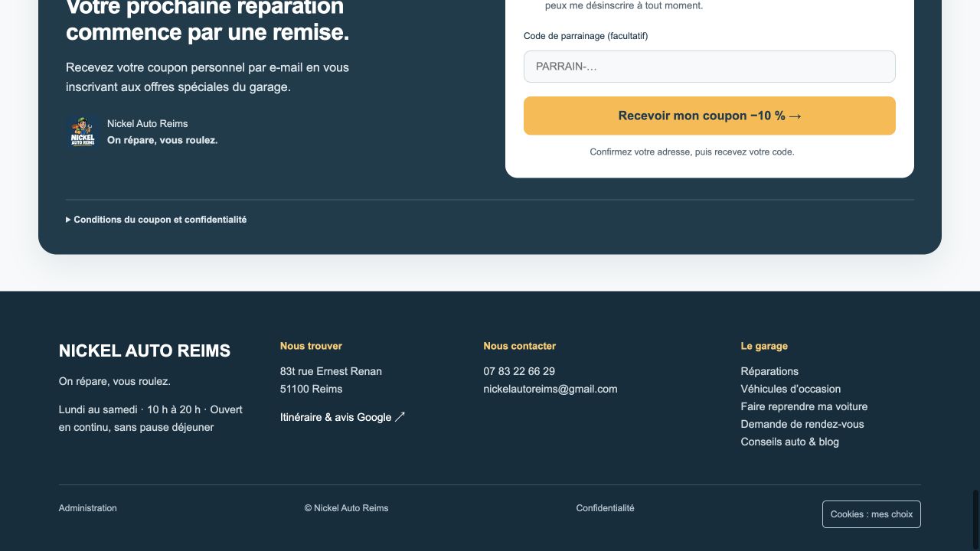Screen dimensions: 980x551
Task: Submit with Recevoir mon coupon −10 % button
Action: coord(710,116)
